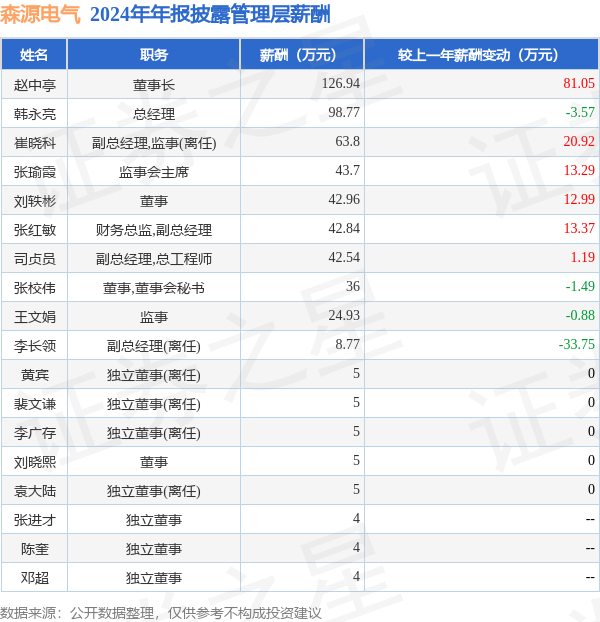Click salary value 36
This screenshot has height=622, width=600.
point(353,286)
